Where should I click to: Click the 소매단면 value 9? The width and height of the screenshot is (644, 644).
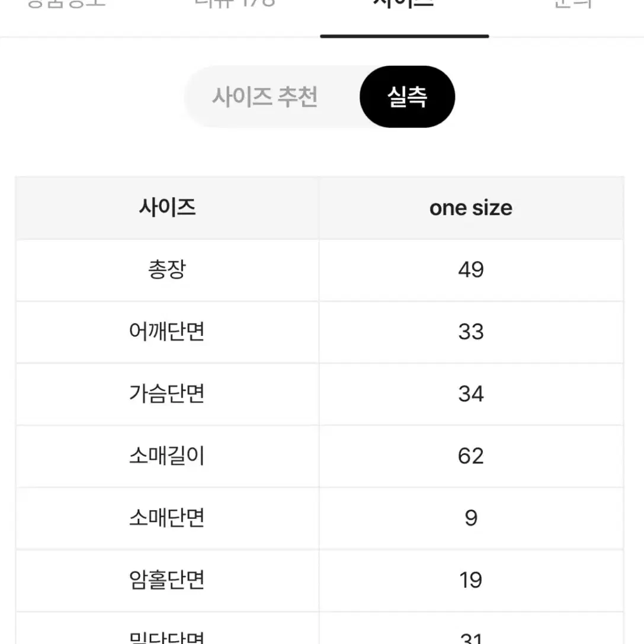[471, 518]
